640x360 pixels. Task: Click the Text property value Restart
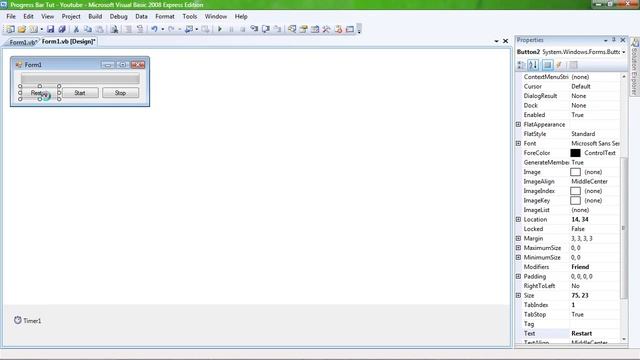click(581, 333)
